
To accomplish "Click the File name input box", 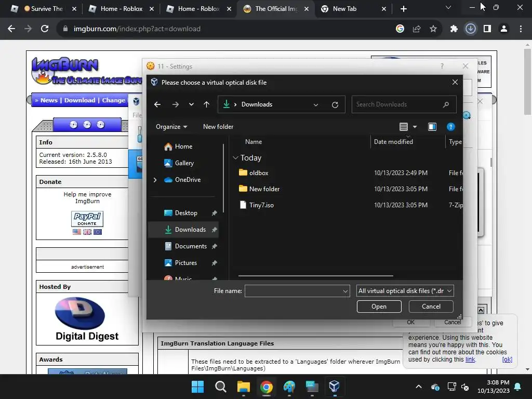I will coord(294,291).
